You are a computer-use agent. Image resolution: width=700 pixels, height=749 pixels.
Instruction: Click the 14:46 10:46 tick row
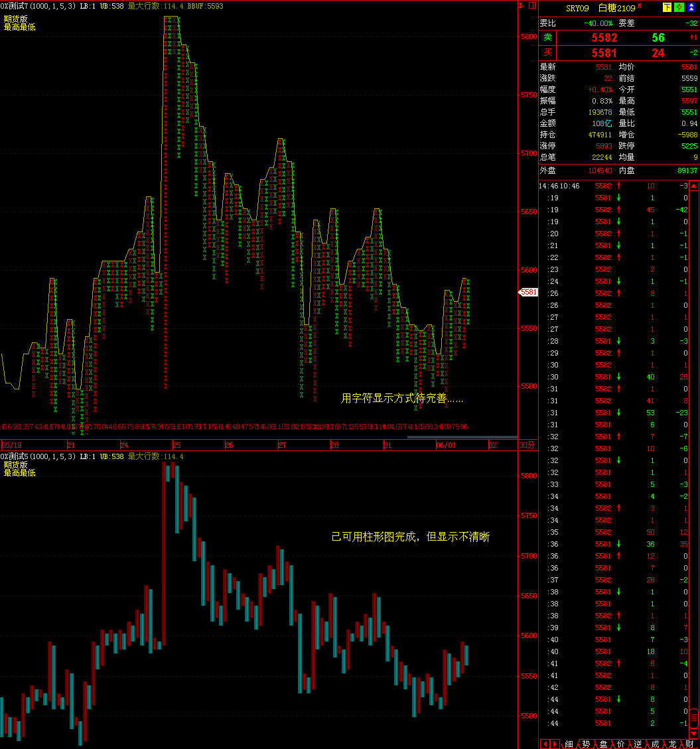614,186
